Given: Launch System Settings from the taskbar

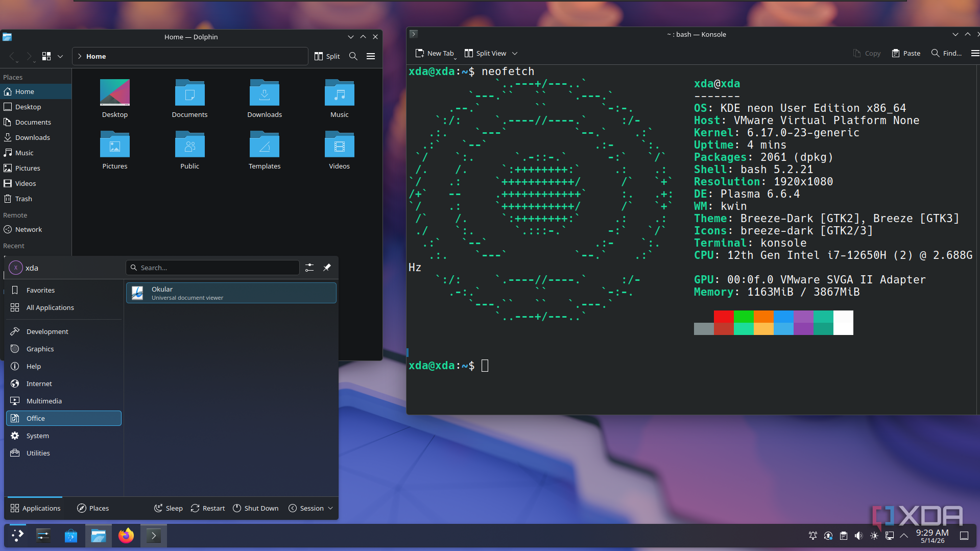Looking at the screenshot, I should click(43, 536).
